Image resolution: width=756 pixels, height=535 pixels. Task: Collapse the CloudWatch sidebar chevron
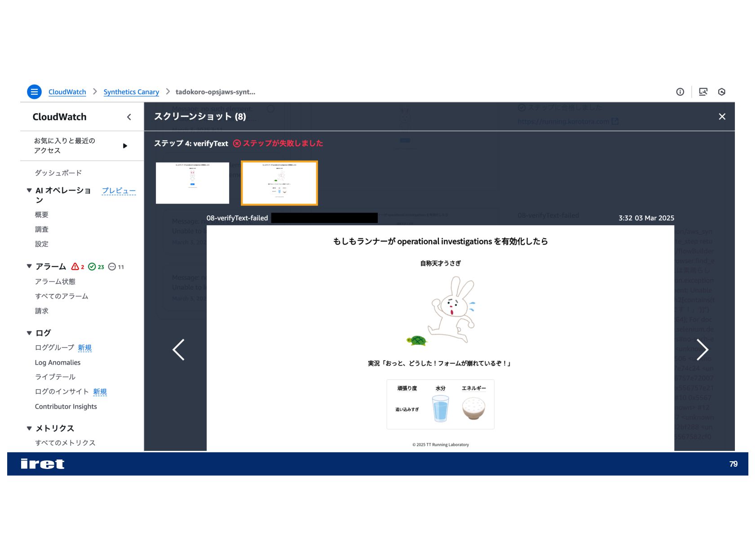point(129,117)
